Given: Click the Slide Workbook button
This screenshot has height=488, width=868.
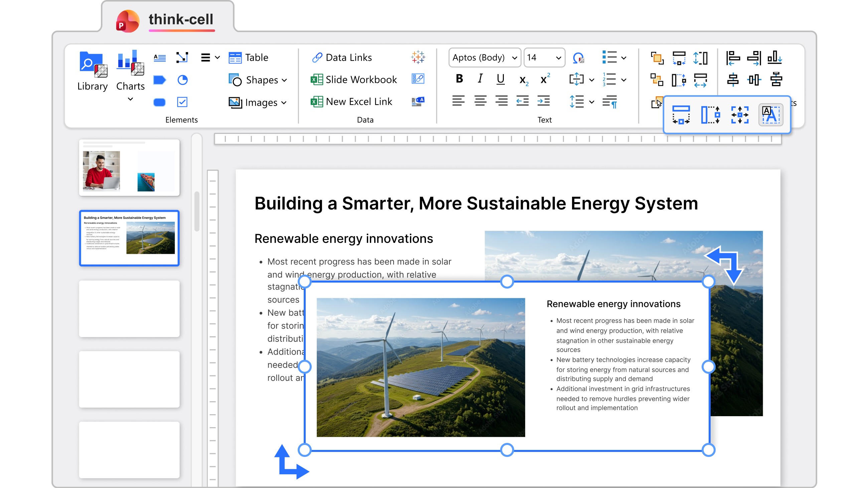Looking at the screenshot, I should click(354, 79).
